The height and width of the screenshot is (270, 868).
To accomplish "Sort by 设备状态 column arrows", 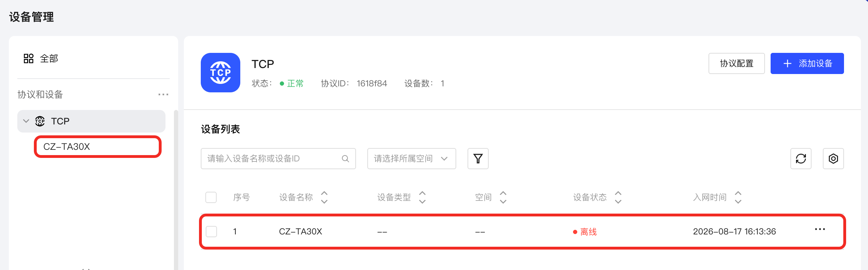I will tap(618, 197).
